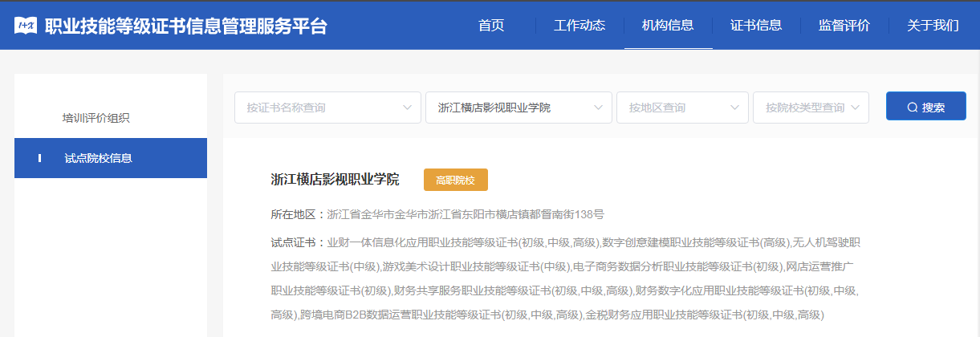The width and height of the screenshot is (980, 337).
Task: Expand the 浙江横店影视职业学院 school dropdown
Action: pyautogui.click(x=518, y=108)
